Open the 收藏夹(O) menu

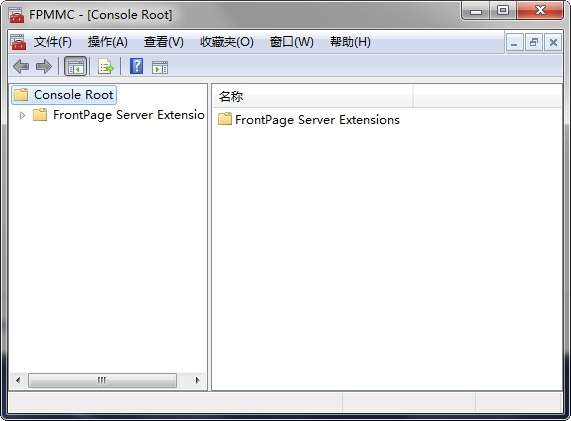point(227,42)
